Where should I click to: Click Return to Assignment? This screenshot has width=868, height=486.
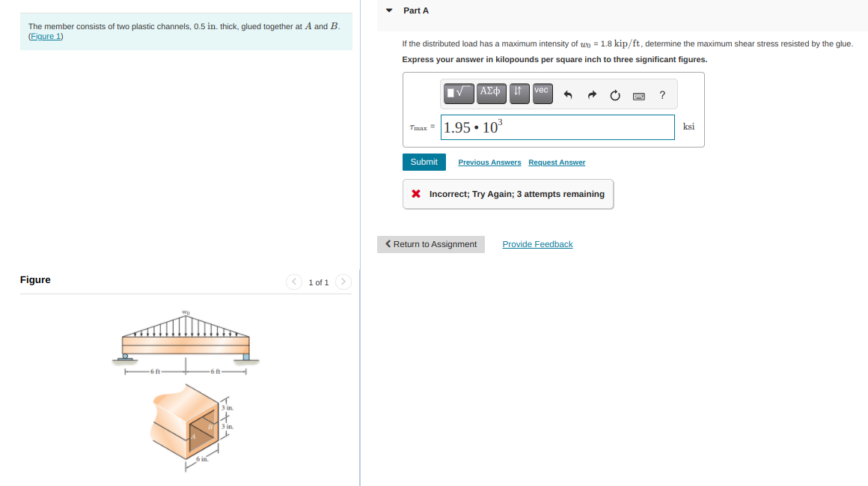tap(431, 244)
